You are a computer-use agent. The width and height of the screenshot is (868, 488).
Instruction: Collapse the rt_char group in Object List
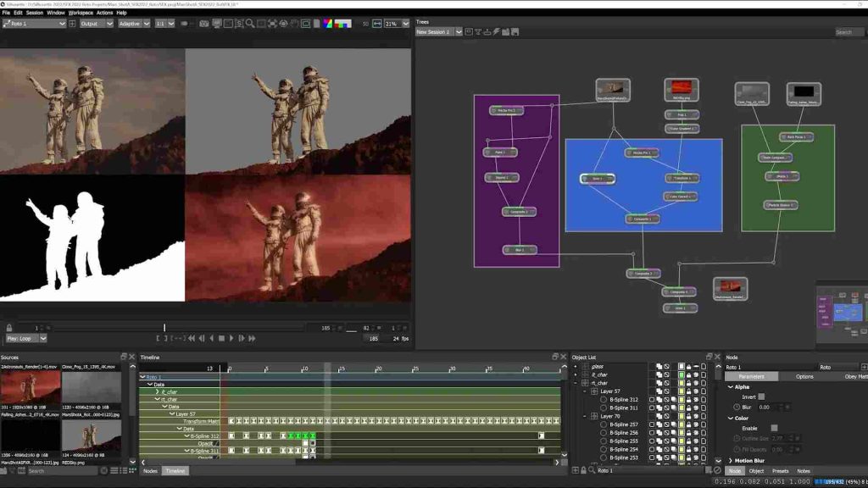click(576, 383)
